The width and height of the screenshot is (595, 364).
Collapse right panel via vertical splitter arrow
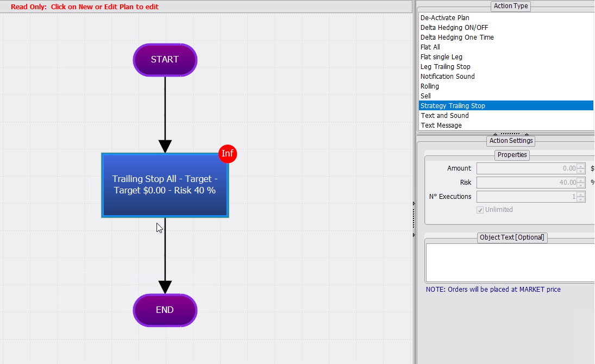414,204
